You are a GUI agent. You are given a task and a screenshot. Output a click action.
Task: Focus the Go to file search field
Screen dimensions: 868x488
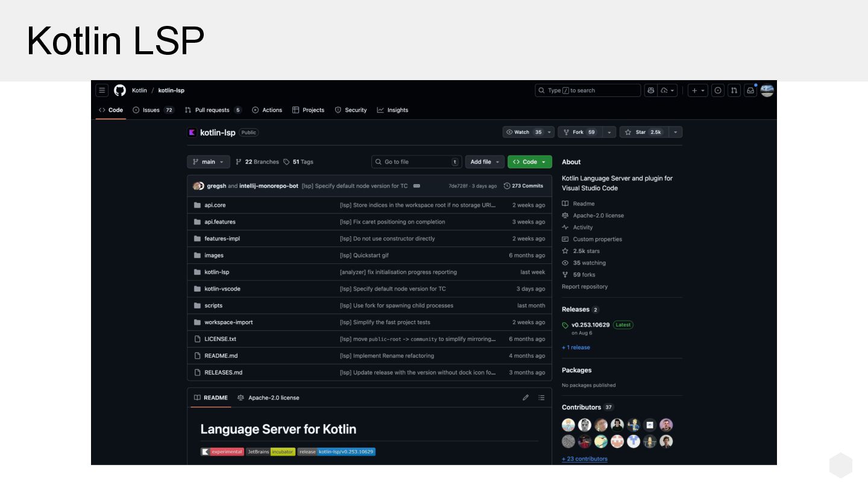[417, 162]
